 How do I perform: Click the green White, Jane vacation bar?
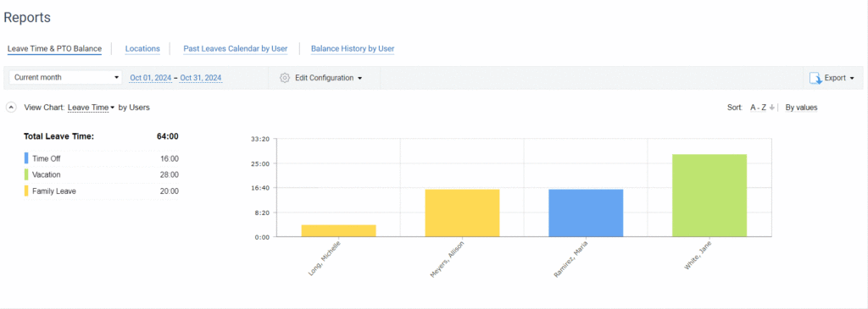709,196
